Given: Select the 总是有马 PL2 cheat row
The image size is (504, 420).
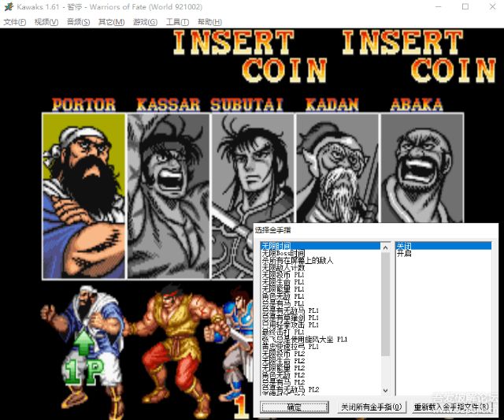Looking at the screenshot, I should [321, 382].
